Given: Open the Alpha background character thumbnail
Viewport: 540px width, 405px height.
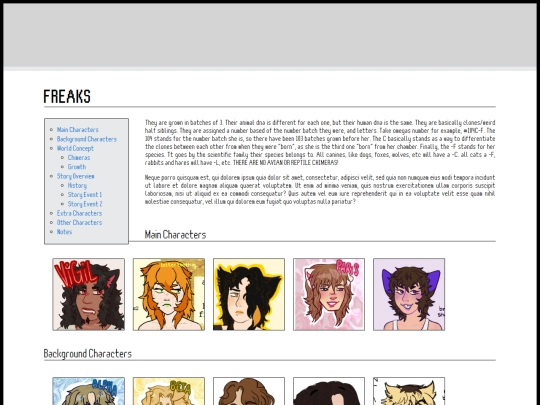Looking at the screenshot, I should click(89, 391).
